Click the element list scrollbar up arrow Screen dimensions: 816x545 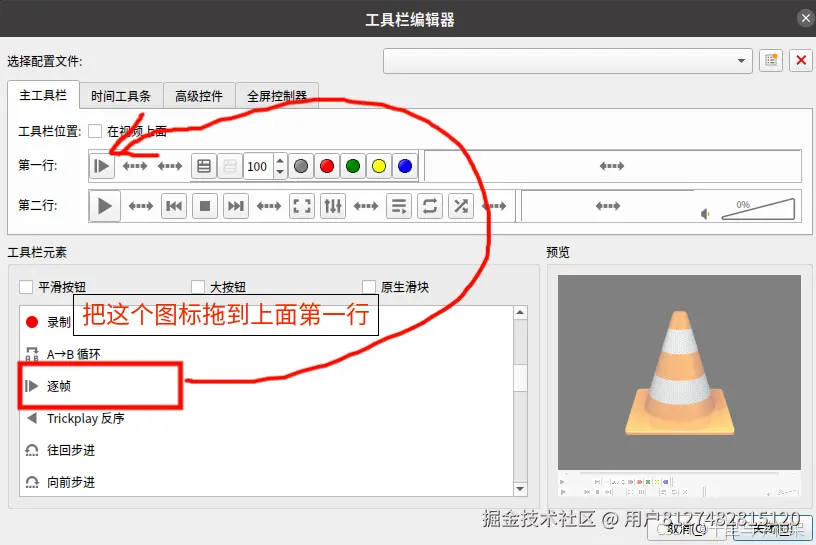click(520, 312)
